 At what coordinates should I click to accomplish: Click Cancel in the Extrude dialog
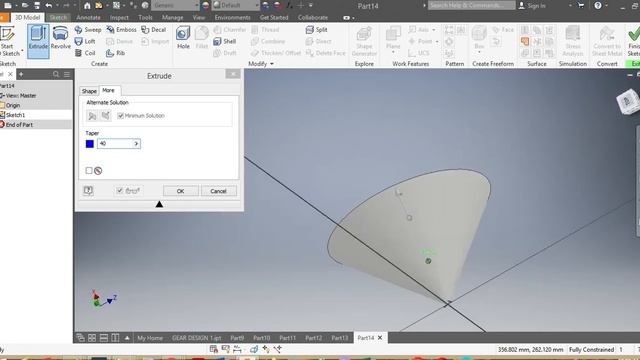218,191
